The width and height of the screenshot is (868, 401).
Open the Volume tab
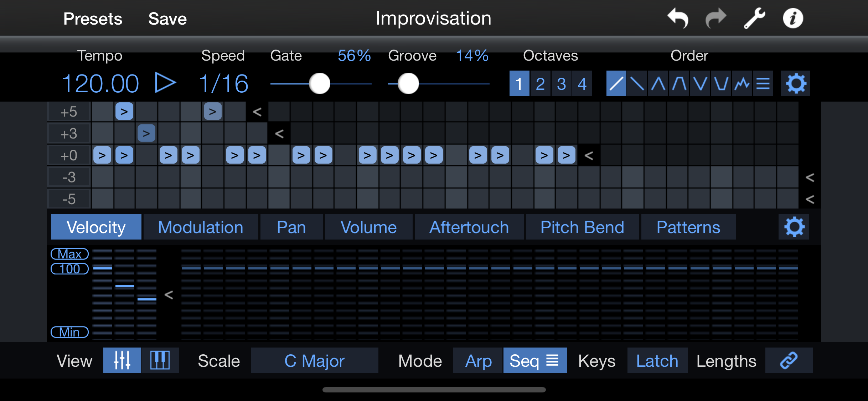[x=368, y=227]
